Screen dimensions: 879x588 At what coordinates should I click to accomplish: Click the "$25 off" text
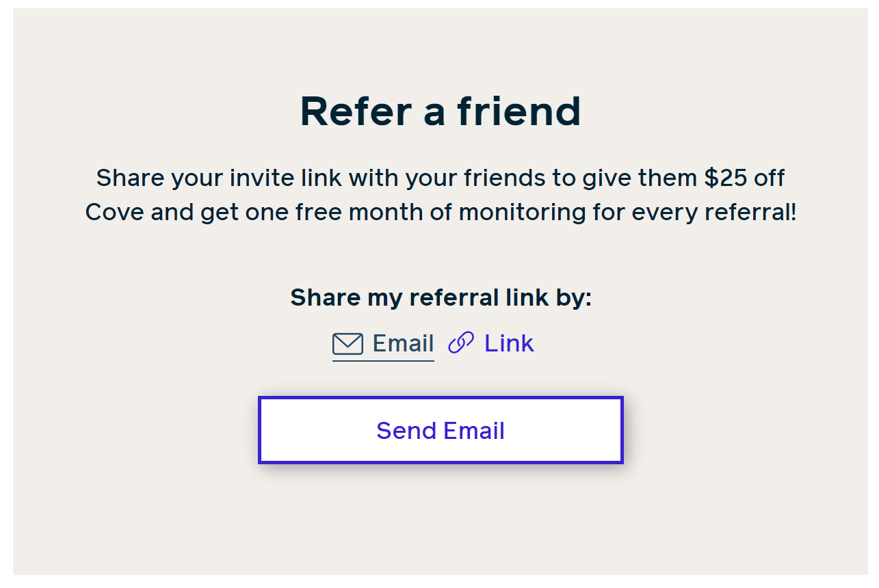pos(744,178)
